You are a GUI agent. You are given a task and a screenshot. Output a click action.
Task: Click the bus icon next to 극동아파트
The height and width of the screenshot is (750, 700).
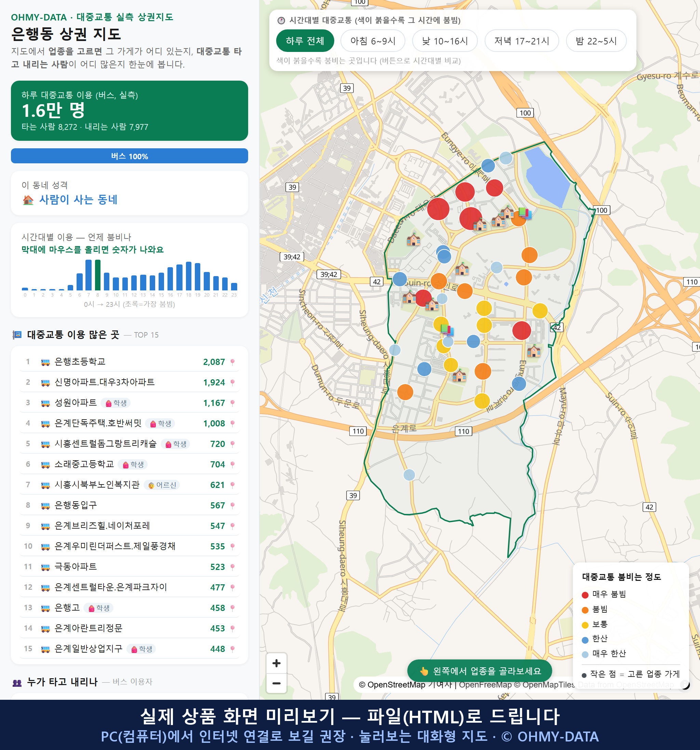tap(45, 567)
